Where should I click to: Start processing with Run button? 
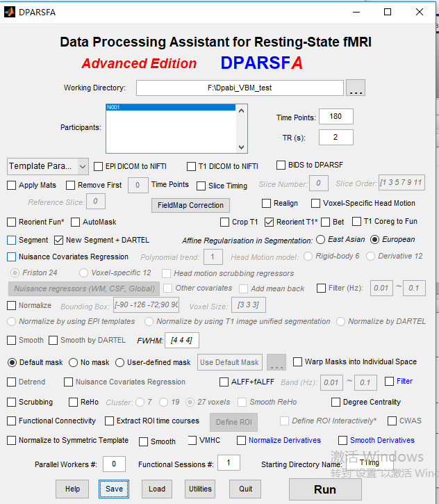click(x=325, y=489)
